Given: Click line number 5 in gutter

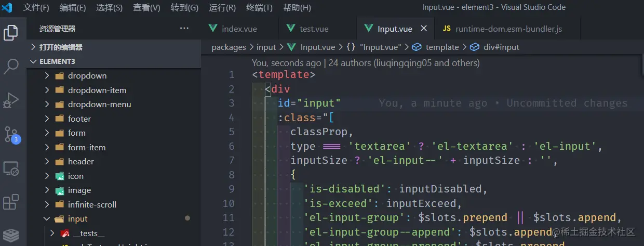Looking at the screenshot, I should [x=232, y=132].
